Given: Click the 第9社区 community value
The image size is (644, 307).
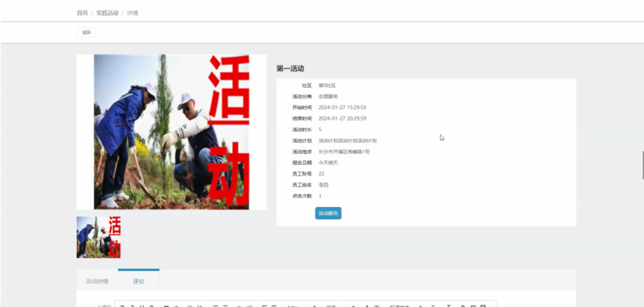Looking at the screenshot, I should (x=327, y=86).
